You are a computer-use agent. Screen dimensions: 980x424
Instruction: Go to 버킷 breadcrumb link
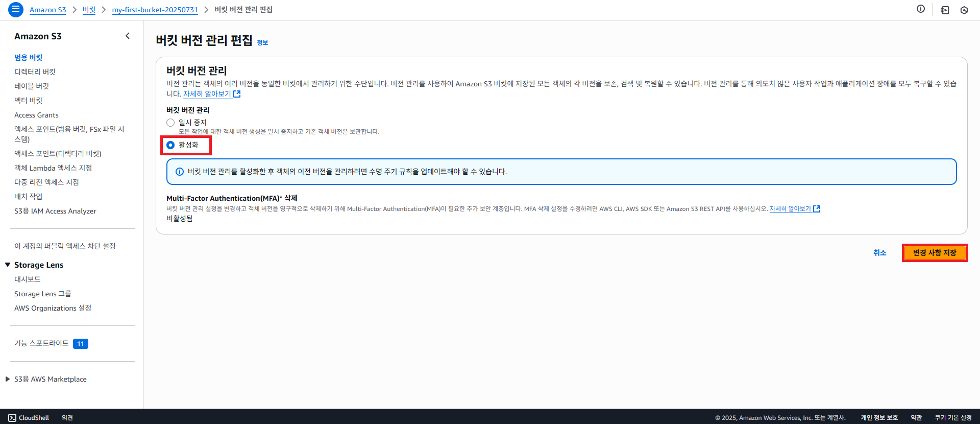coord(89,10)
